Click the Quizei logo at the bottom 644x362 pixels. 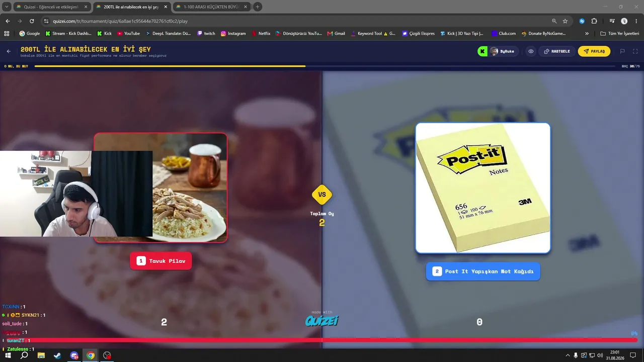tap(322, 320)
